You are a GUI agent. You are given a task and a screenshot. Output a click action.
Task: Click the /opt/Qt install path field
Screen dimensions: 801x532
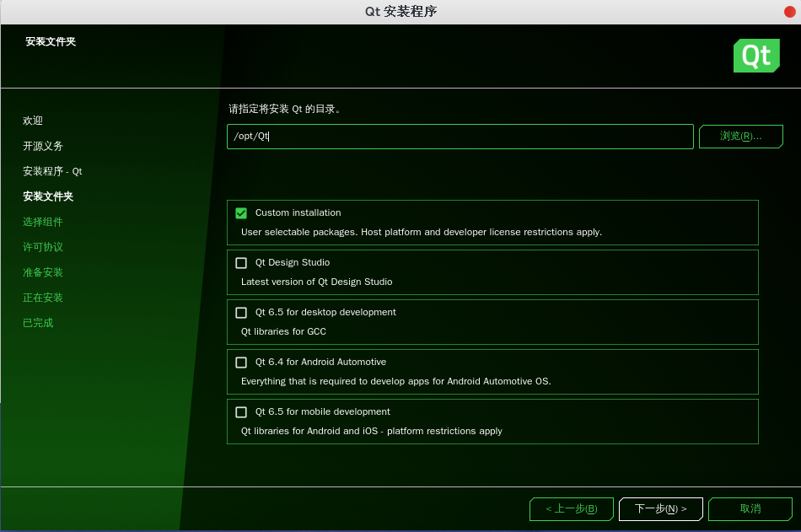click(x=460, y=137)
